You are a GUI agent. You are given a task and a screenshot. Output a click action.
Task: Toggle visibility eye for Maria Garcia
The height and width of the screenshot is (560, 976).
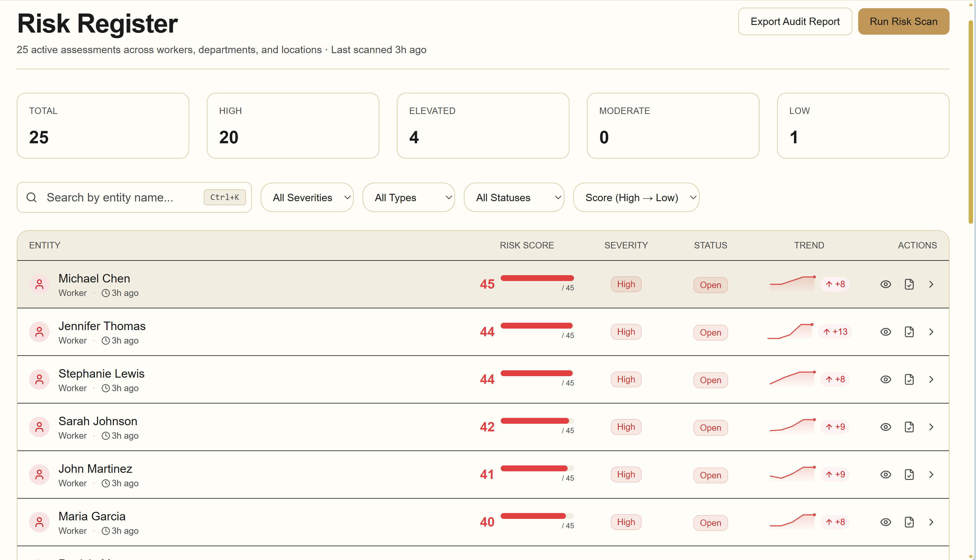pyautogui.click(x=886, y=522)
